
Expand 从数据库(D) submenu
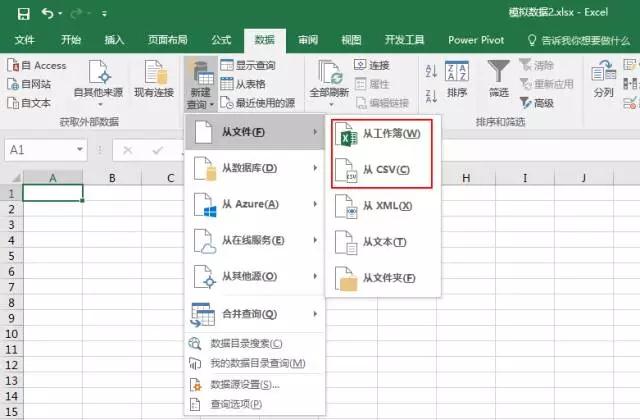255,168
